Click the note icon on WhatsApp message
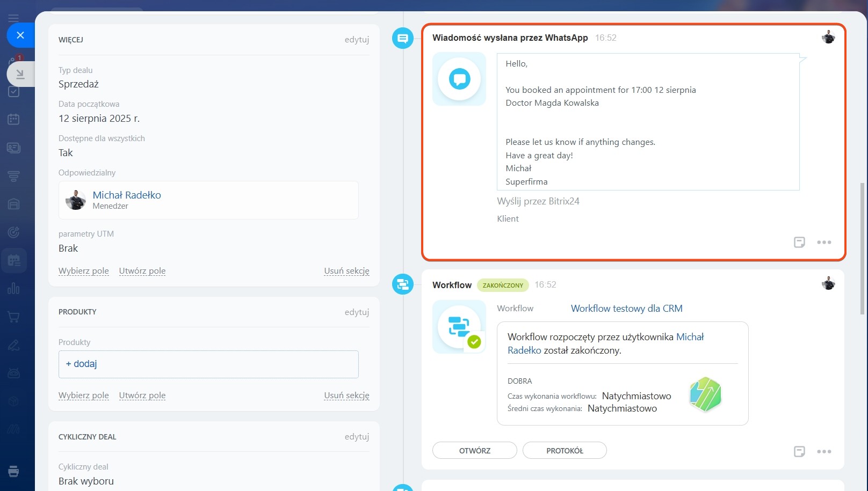The image size is (868, 491). pyautogui.click(x=799, y=242)
